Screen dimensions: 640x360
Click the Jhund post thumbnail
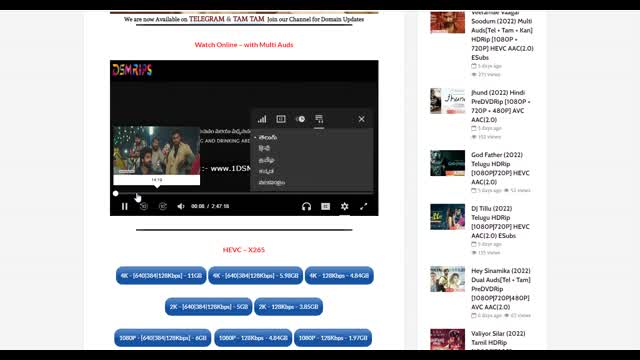(x=447, y=101)
